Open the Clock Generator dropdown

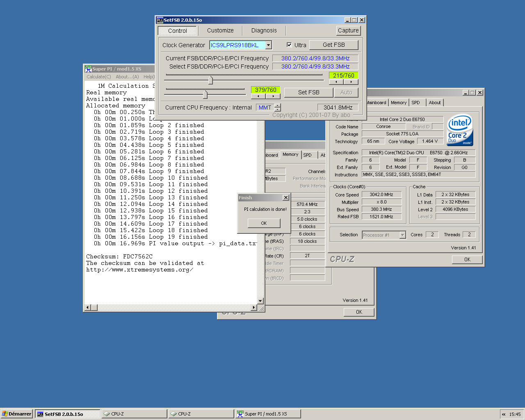coord(269,45)
